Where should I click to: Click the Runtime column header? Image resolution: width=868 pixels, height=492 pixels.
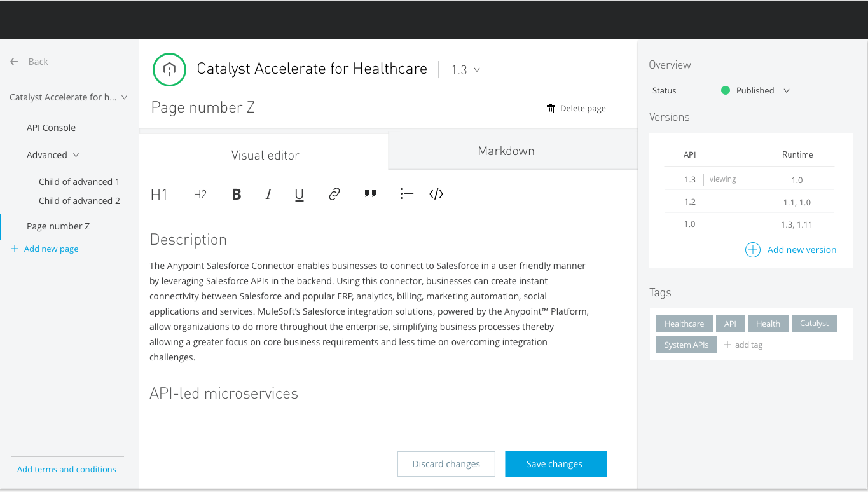pos(797,154)
